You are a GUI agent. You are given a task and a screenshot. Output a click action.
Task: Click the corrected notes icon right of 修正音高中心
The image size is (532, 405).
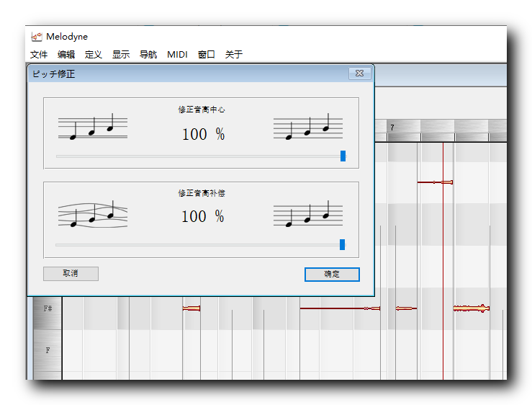[308, 127]
